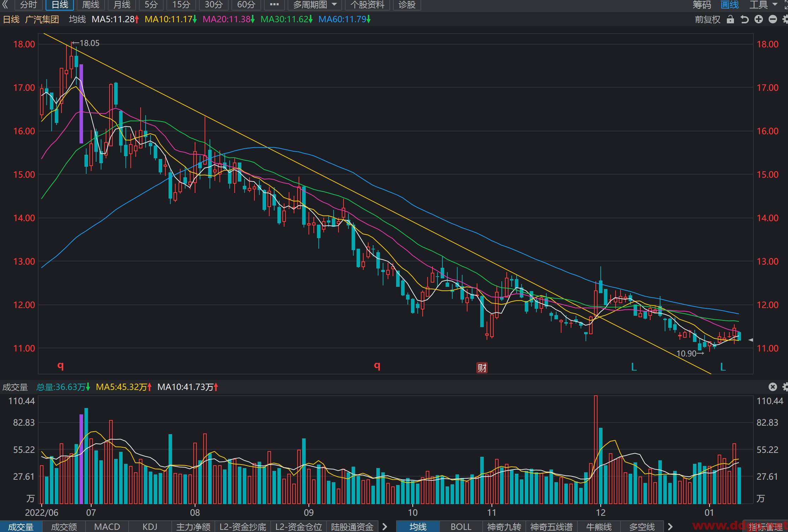Select the L2-资金抄底 tab

243,527
